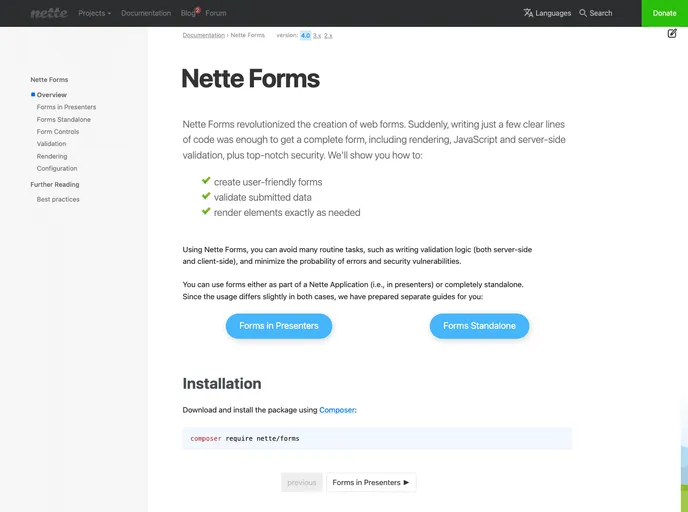Click the blue Forms Standalone button

(x=479, y=325)
